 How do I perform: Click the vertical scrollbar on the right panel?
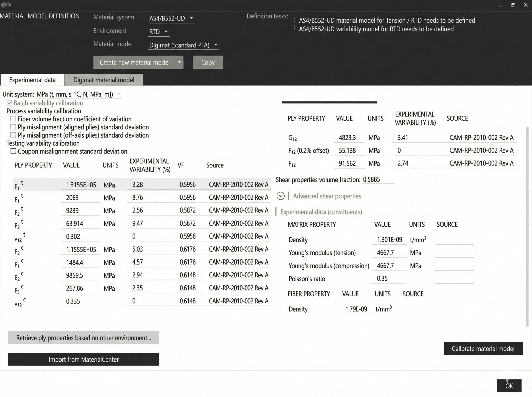527,226
